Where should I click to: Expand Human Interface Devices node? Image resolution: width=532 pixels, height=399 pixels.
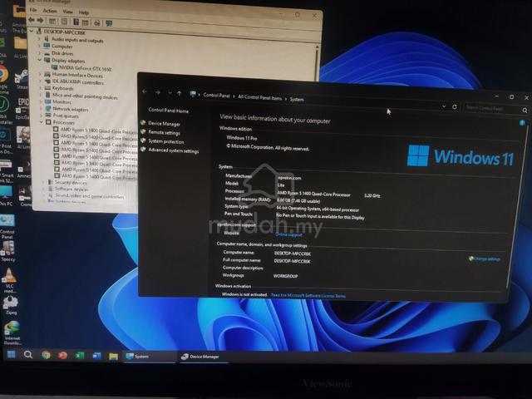tap(40, 74)
